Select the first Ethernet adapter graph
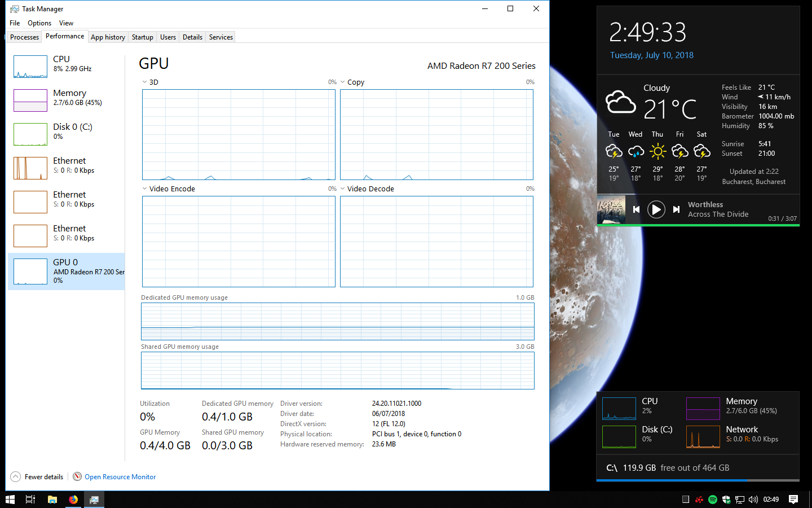The image size is (812, 508). 66,168
